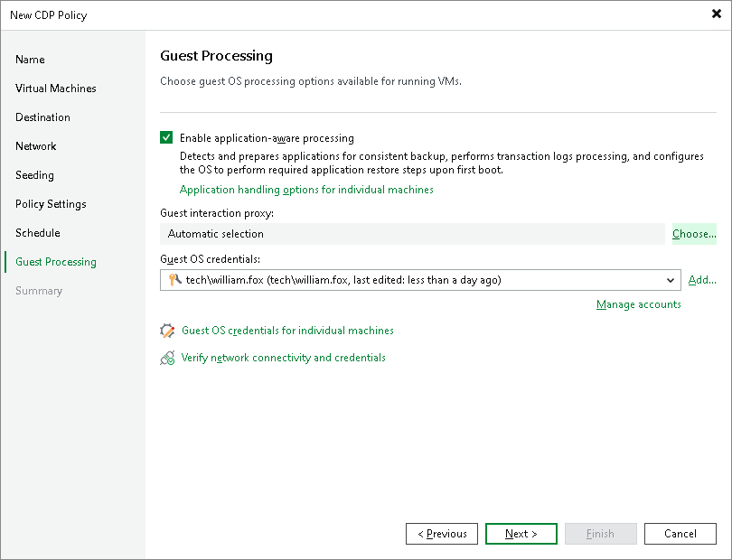Viewport: 732px width, 560px height.
Task: Go to the Policy Settings step
Action: [50, 204]
